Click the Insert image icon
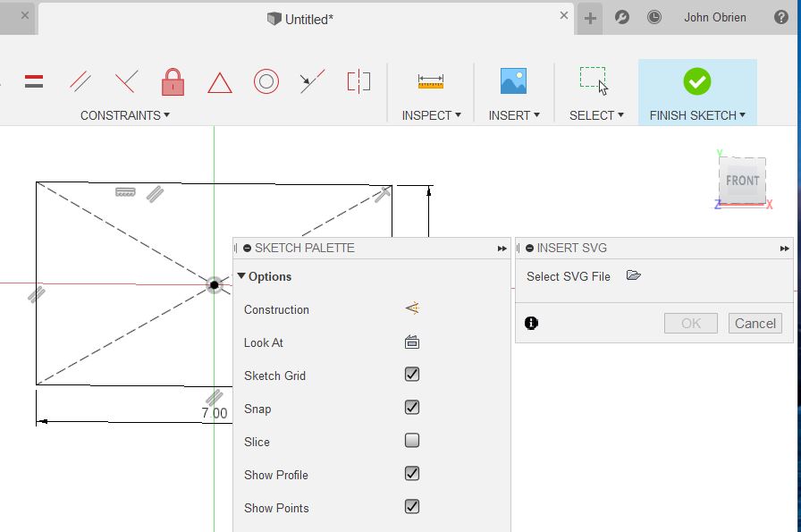 [x=513, y=80]
